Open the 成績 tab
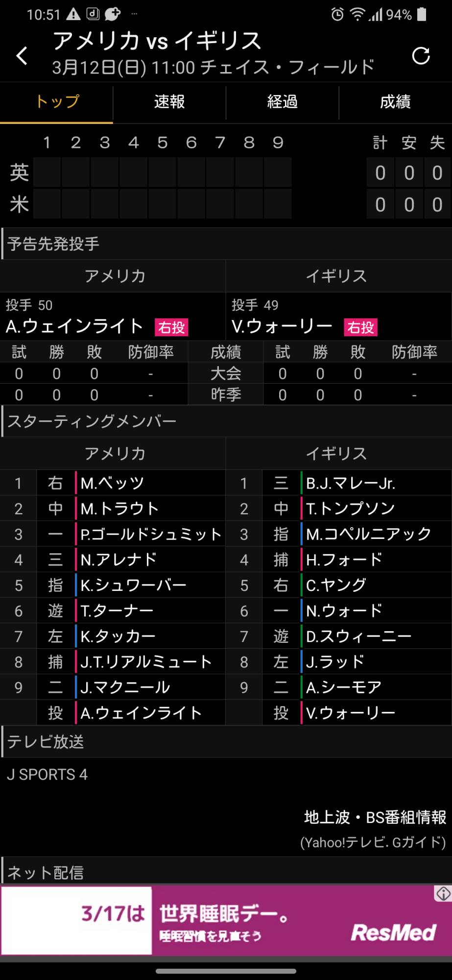The width and height of the screenshot is (452, 980). click(x=395, y=102)
